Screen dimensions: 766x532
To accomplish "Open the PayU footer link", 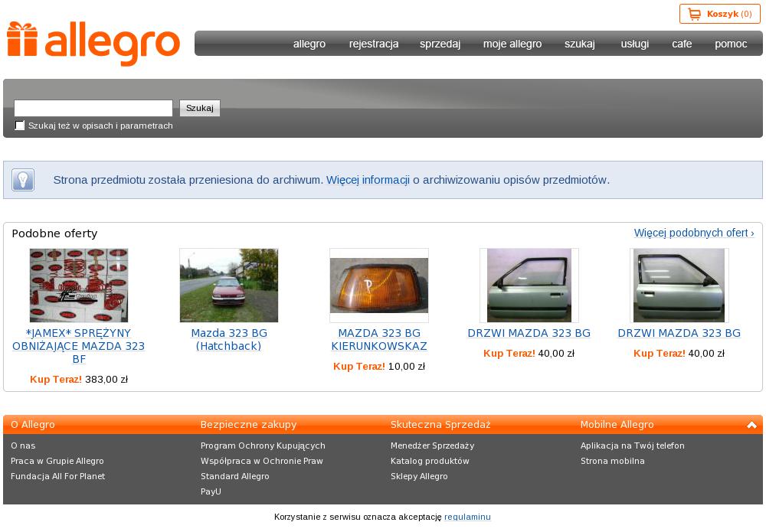I will click(x=211, y=491).
